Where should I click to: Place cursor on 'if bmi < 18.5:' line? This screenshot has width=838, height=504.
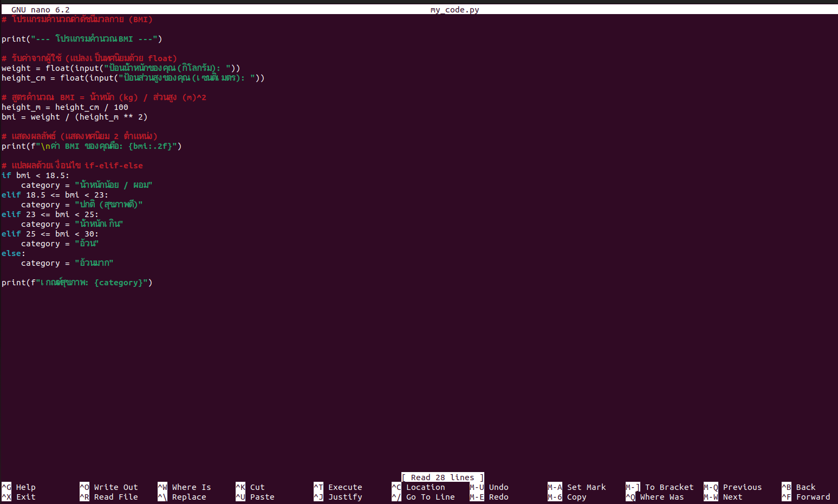[35, 175]
